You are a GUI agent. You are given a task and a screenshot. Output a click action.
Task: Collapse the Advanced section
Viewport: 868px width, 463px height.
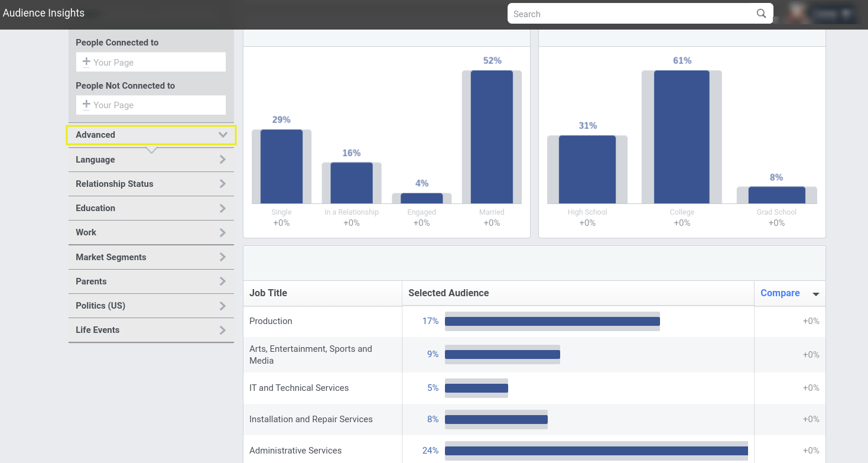click(x=151, y=135)
